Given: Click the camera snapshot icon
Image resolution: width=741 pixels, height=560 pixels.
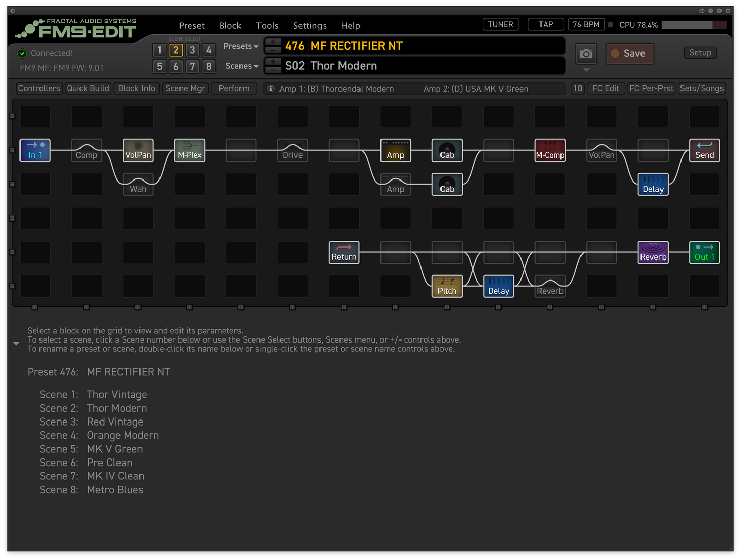Looking at the screenshot, I should [586, 54].
